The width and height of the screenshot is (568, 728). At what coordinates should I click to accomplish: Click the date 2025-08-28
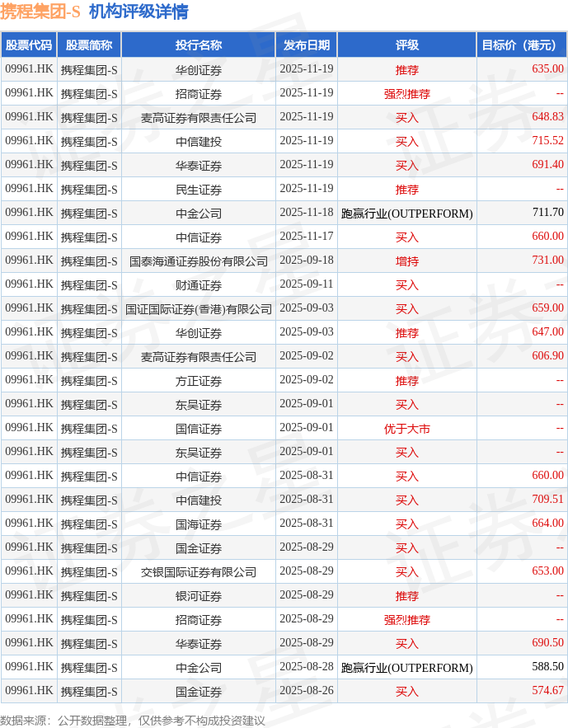[307, 666]
